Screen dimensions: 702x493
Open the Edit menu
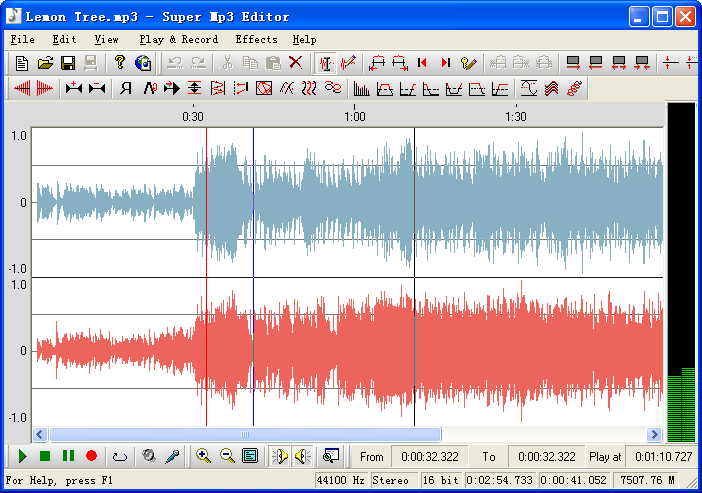[x=64, y=39]
